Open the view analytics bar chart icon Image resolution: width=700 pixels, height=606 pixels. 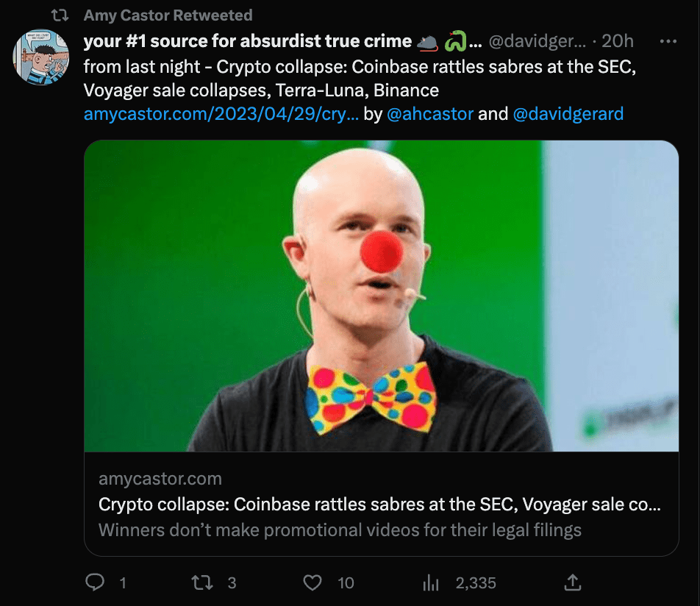[x=430, y=582]
